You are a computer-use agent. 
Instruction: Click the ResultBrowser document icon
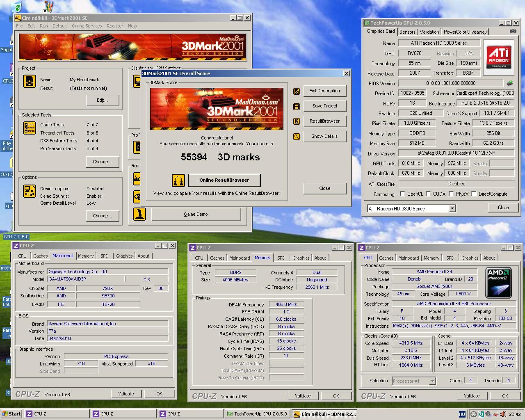(x=297, y=121)
